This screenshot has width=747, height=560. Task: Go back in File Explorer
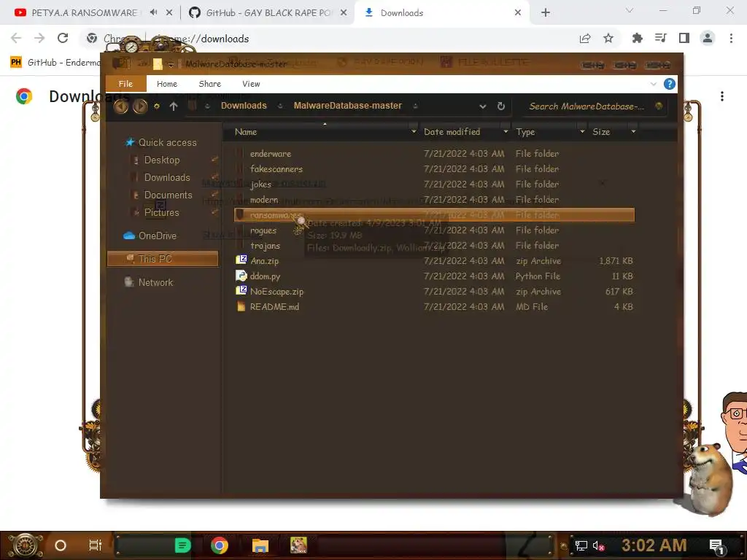(x=121, y=106)
